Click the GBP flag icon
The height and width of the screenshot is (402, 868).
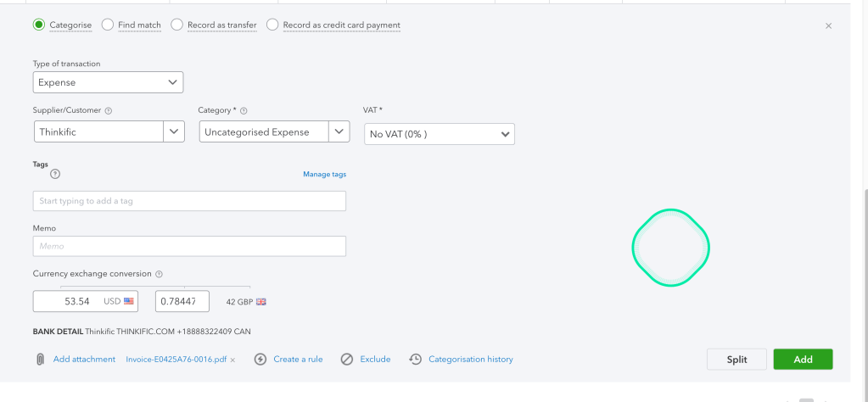260,302
